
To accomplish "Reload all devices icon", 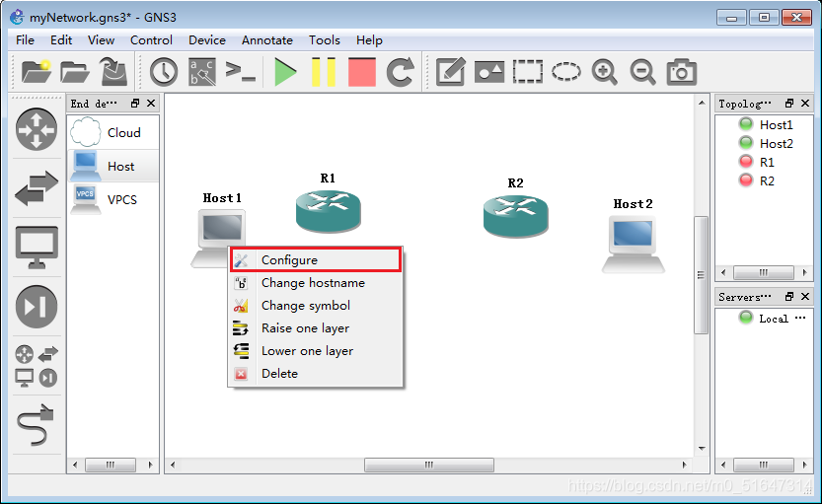I will click(401, 72).
